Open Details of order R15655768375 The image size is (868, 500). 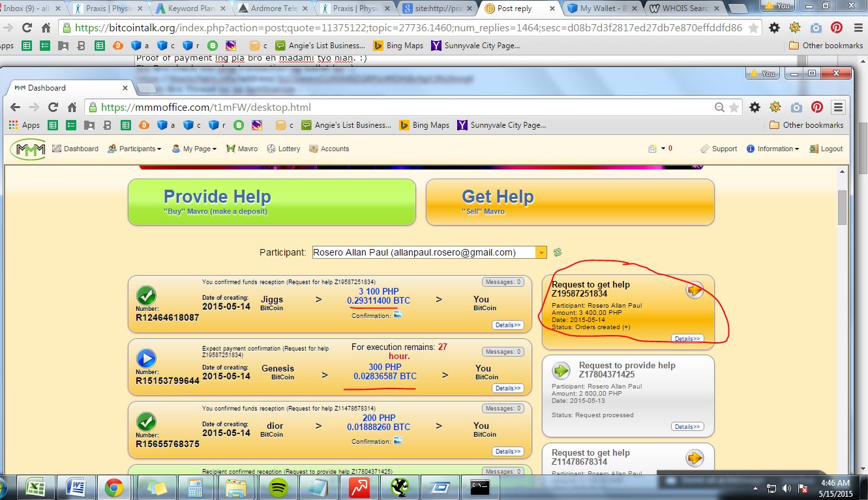tap(507, 451)
